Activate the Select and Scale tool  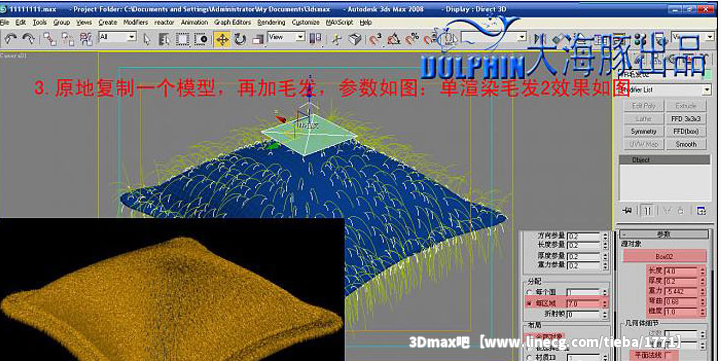point(258,40)
